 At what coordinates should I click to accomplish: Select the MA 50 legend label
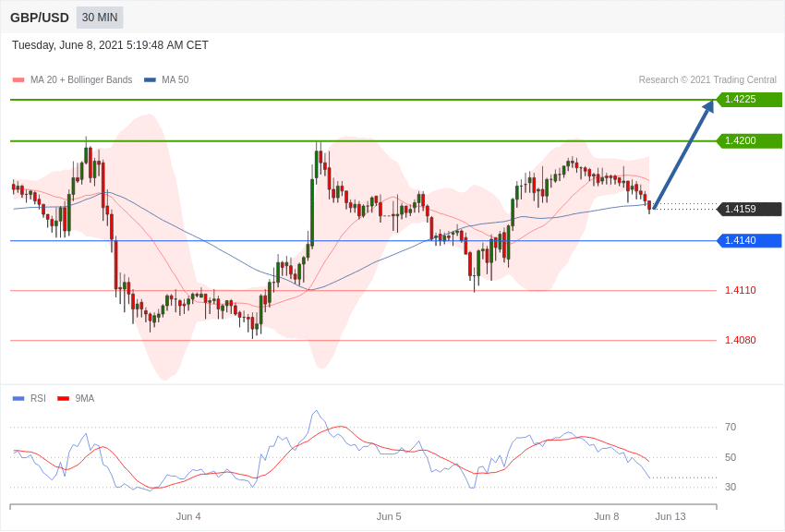tap(175, 79)
